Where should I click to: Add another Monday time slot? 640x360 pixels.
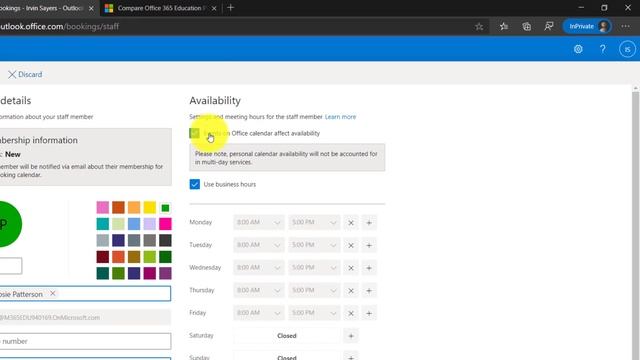(369, 223)
